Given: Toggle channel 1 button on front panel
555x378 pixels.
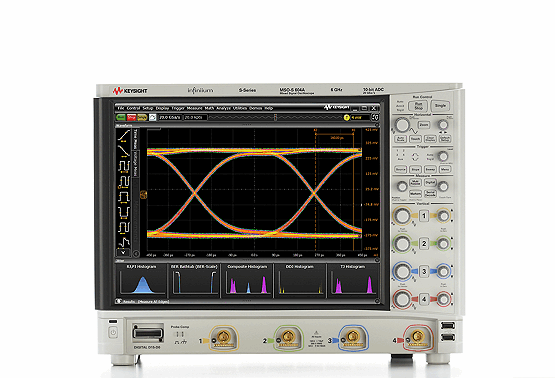Looking at the screenshot, I should 424,216.
